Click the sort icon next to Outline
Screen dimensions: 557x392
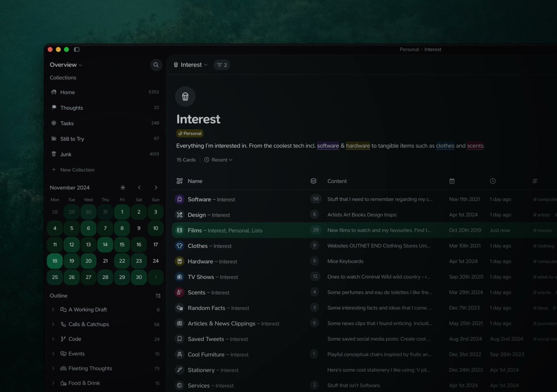158,296
